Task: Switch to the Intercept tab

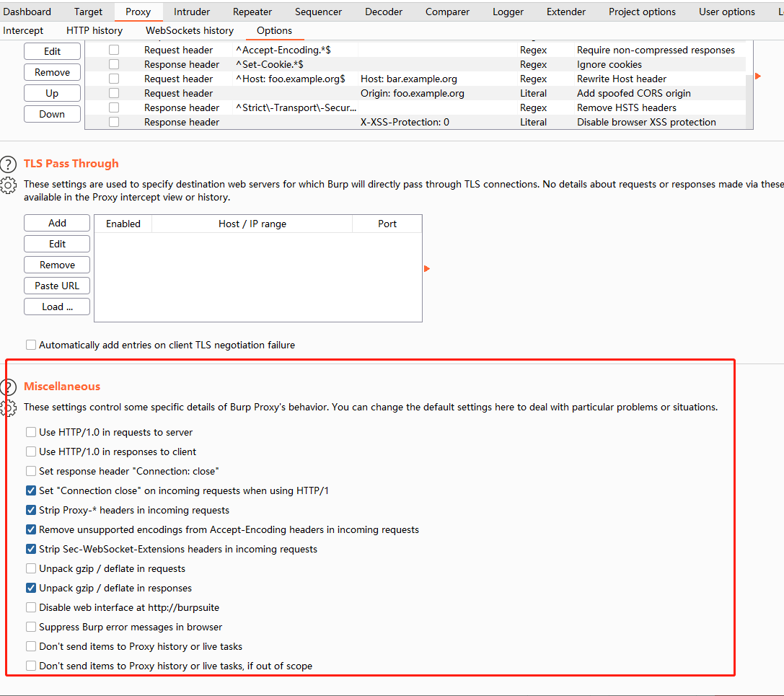Action: 23,30
